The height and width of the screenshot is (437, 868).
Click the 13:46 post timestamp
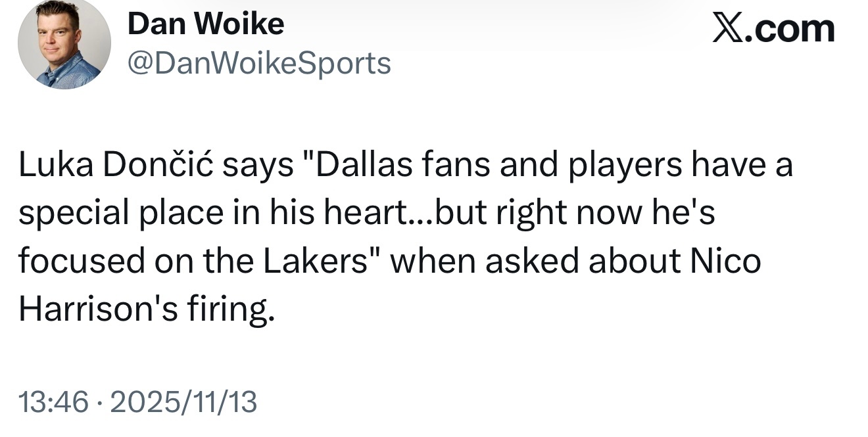point(53,402)
